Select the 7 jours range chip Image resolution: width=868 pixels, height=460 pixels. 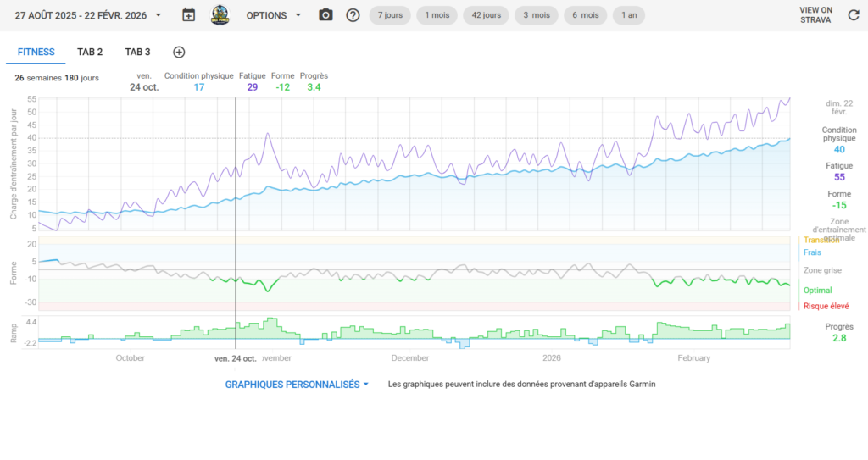point(391,15)
